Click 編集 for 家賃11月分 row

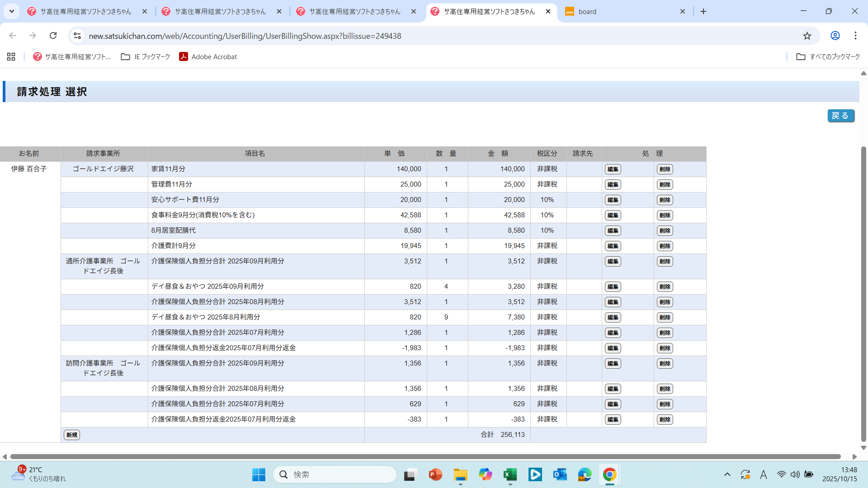coord(613,169)
